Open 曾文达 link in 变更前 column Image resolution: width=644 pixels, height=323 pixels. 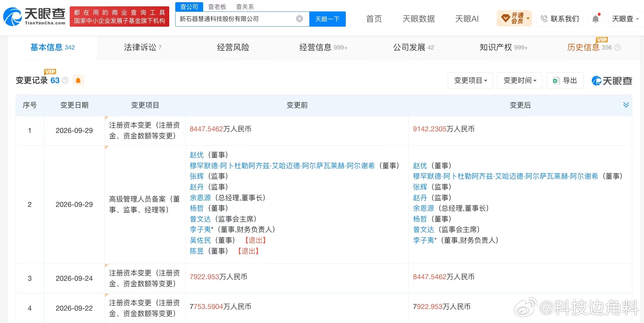click(x=200, y=219)
